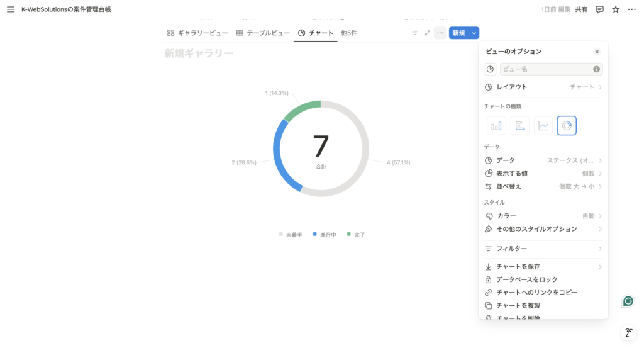
Task: Close the ビューのオプション panel
Action: (597, 52)
